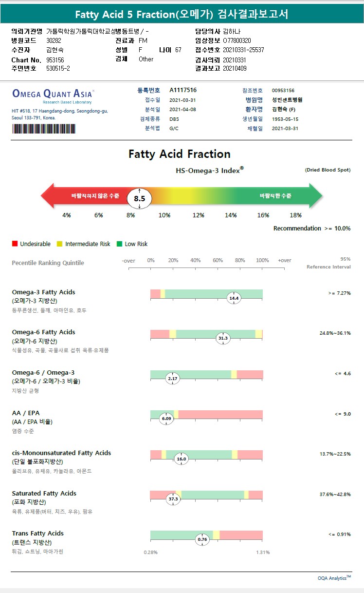The height and width of the screenshot is (593, 364).
Task: Click the 37.3 Saturated Fatty Acids marker
Action: coord(173,499)
